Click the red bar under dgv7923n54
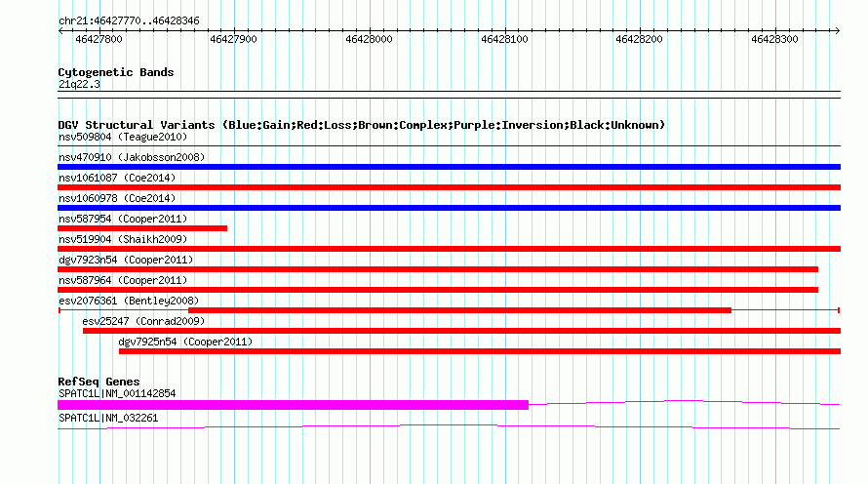The image size is (868, 484). coord(438,269)
